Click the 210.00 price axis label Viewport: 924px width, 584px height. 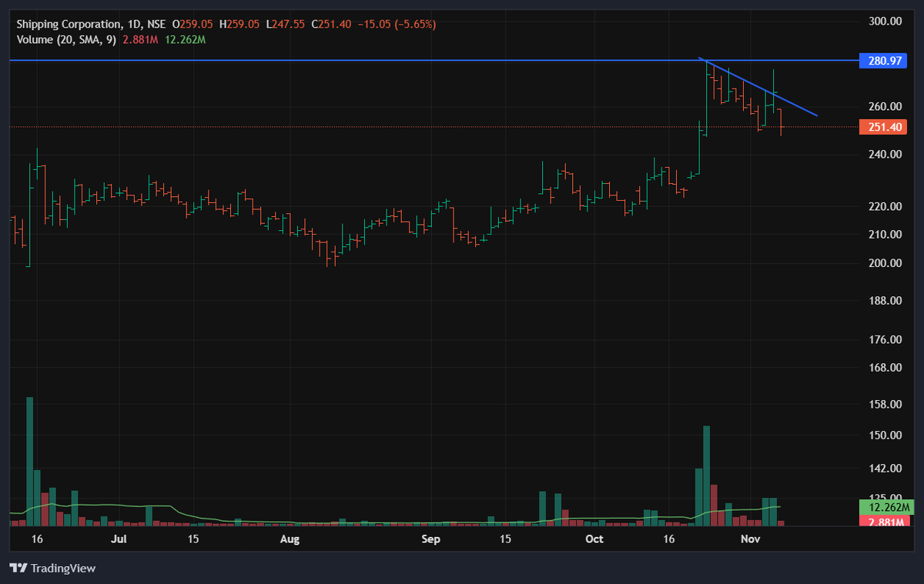[x=884, y=234]
